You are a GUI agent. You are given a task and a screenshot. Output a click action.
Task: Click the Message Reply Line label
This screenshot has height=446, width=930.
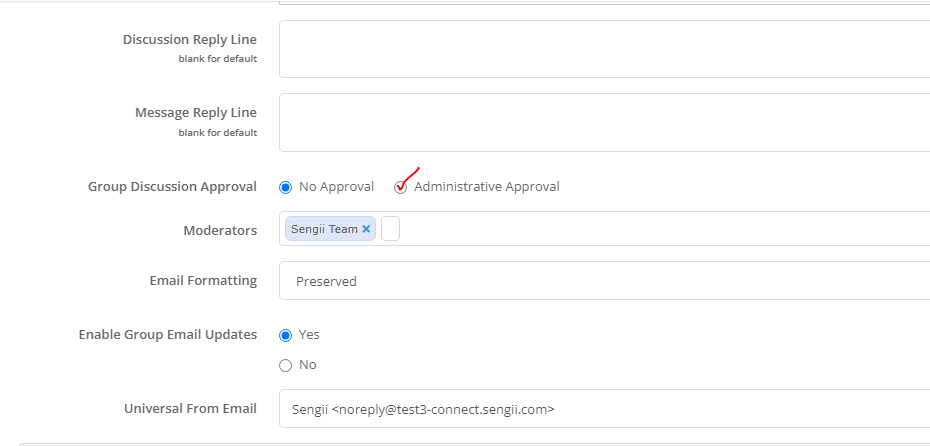coord(196,113)
